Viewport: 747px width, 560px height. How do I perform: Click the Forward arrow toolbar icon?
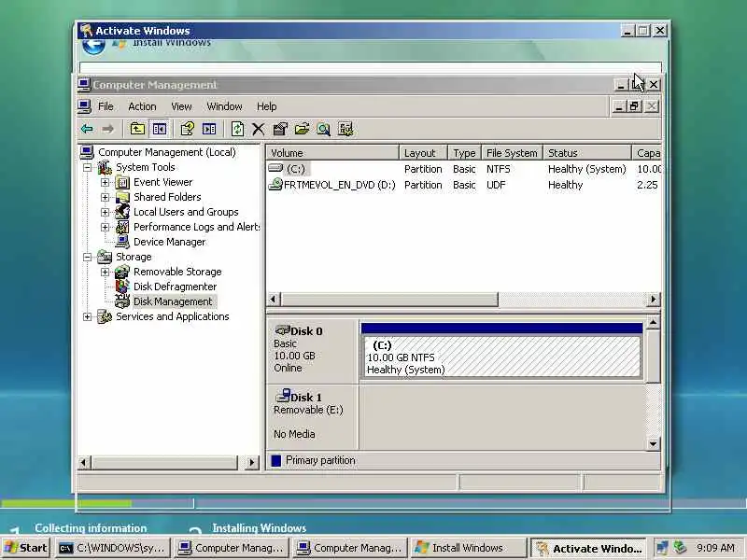tap(108, 129)
